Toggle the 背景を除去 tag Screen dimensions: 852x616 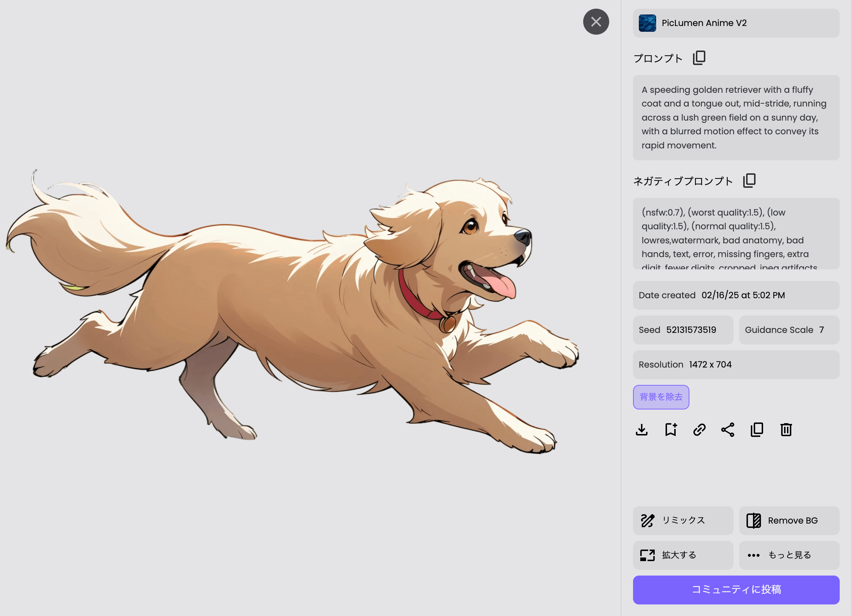point(661,397)
